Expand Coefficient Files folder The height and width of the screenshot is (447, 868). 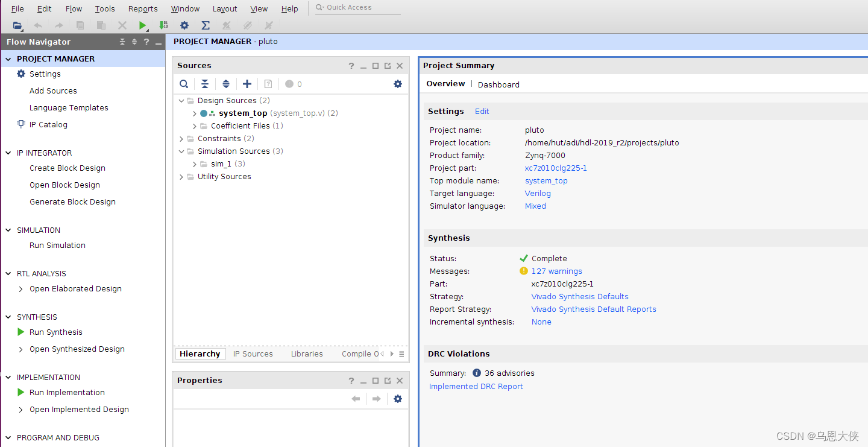(x=194, y=126)
